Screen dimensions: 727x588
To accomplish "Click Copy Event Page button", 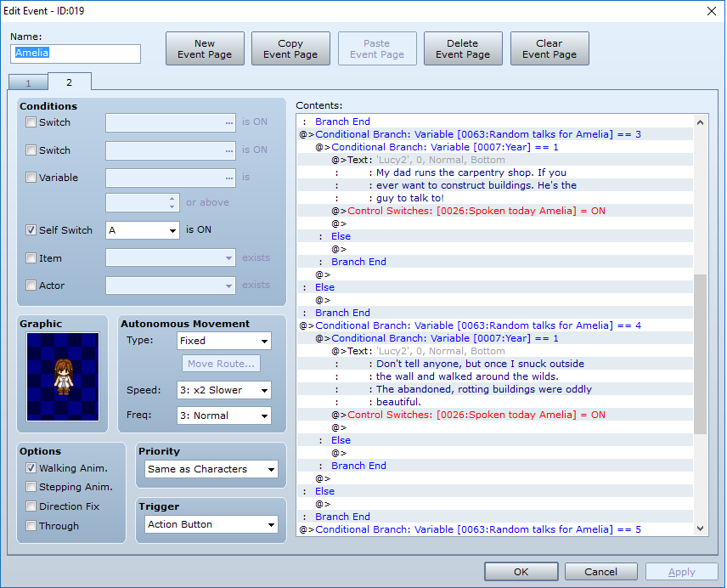I will [x=290, y=48].
